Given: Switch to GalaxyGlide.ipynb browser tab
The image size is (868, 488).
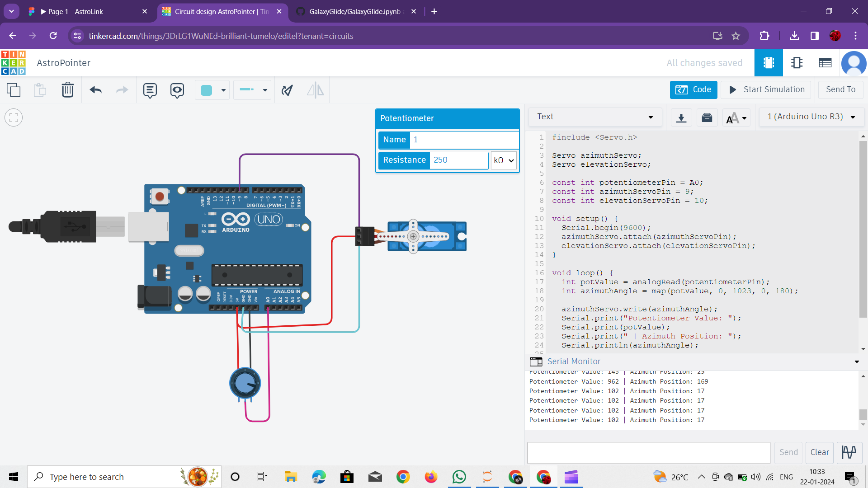Looking at the screenshot, I should click(355, 11).
